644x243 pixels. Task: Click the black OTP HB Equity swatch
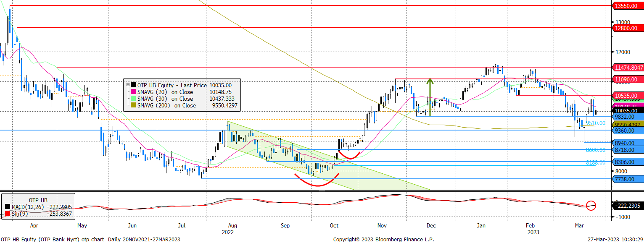[x=133, y=85]
